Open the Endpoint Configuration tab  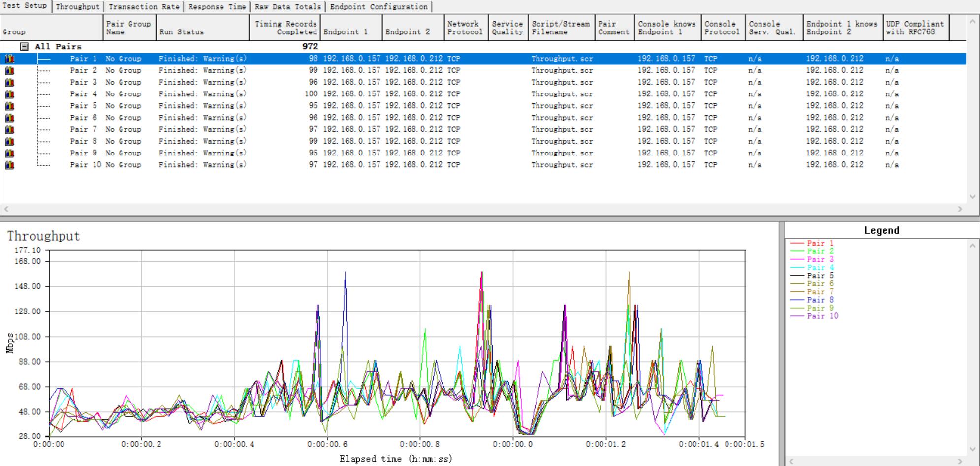tap(379, 7)
